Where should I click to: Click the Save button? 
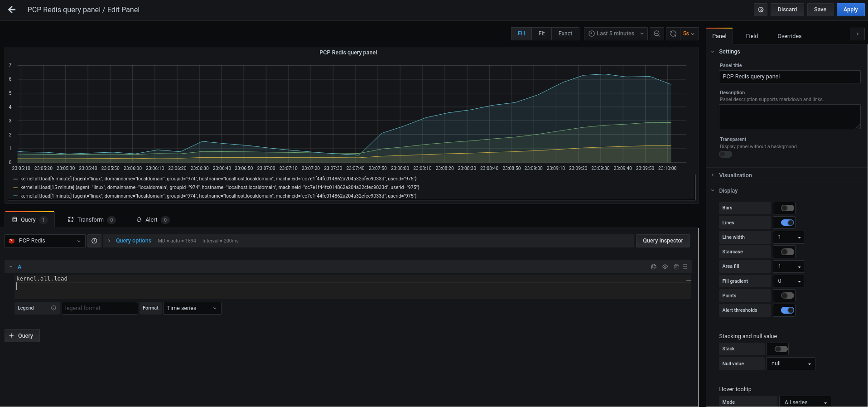click(x=820, y=10)
